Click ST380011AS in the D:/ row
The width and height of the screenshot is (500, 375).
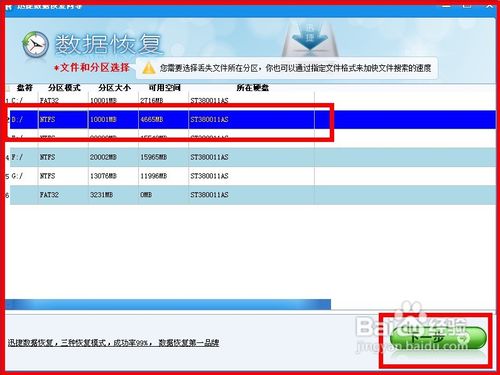pos(209,119)
